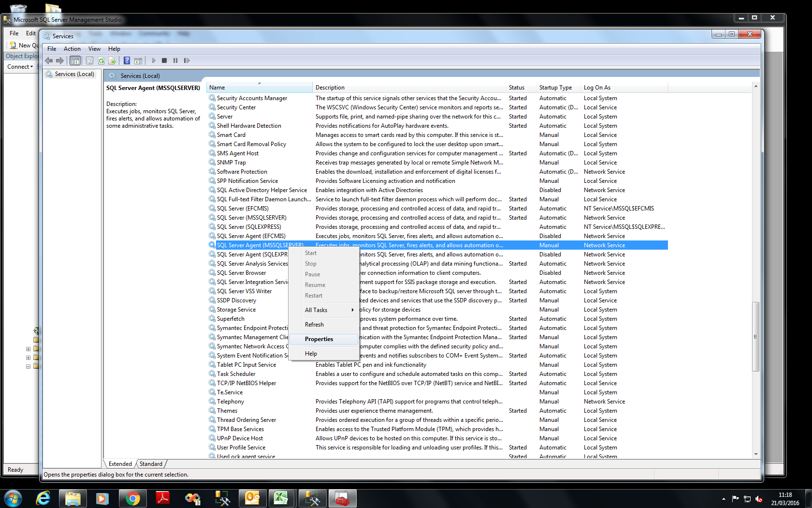Screen dimensions: 812x508
Task: Expand the All Tasks submenu
Action: 324,310
